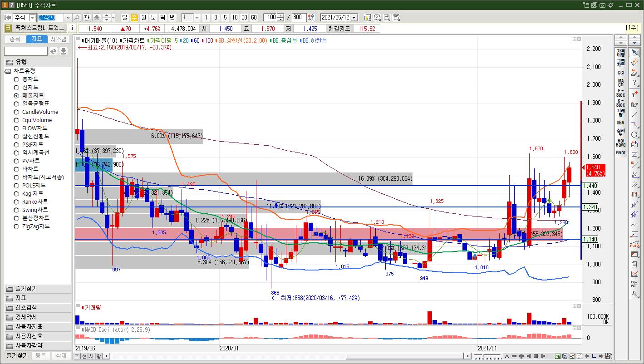This screenshot has height=364, width=644.
Task: Click the play forward triangle icon
Action: [543, 356]
